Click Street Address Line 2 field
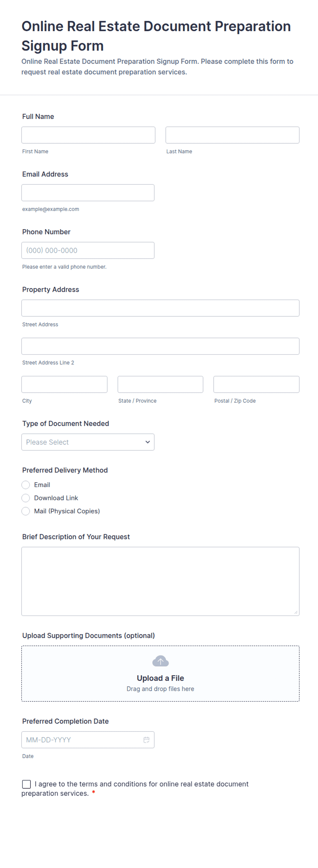This screenshot has height=868, width=318. pos(160,346)
